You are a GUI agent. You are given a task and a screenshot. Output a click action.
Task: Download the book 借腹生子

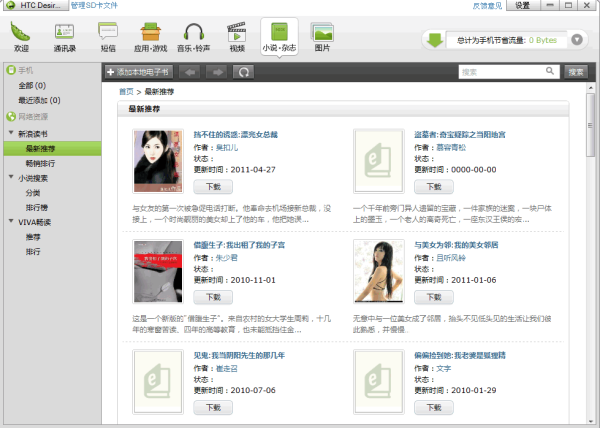pyautogui.click(x=213, y=297)
